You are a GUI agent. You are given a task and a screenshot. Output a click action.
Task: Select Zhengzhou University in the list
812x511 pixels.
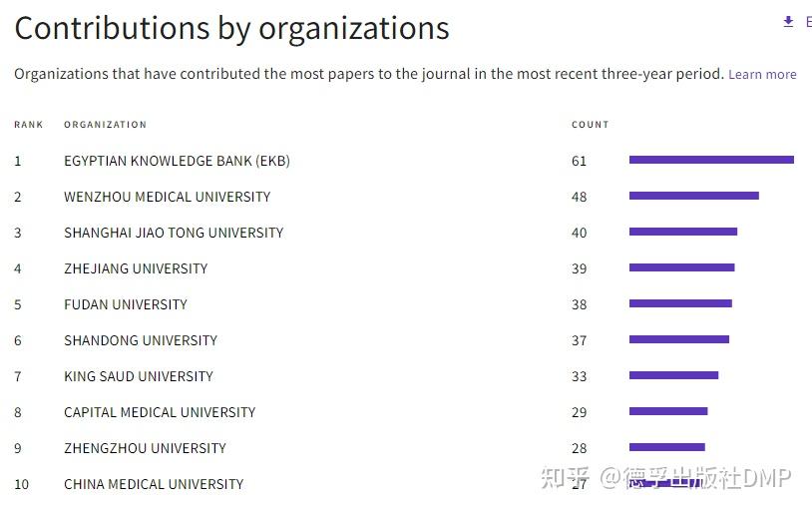[x=145, y=448]
